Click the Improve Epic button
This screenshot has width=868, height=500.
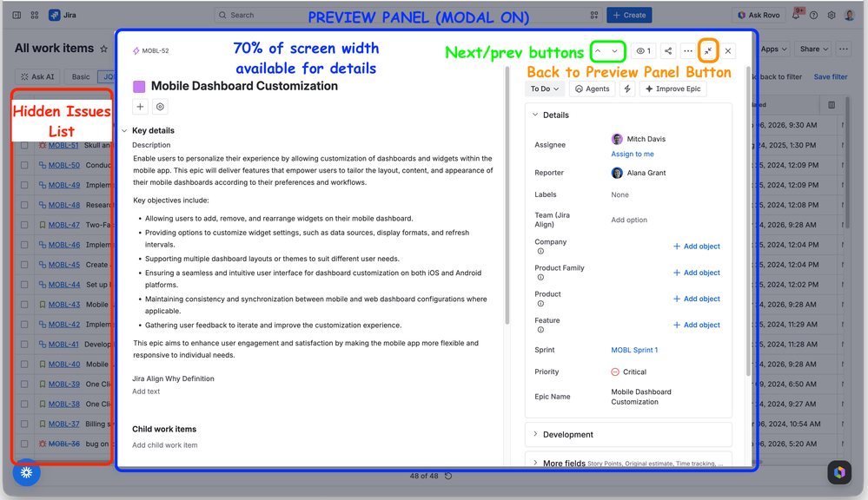[673, 89]
